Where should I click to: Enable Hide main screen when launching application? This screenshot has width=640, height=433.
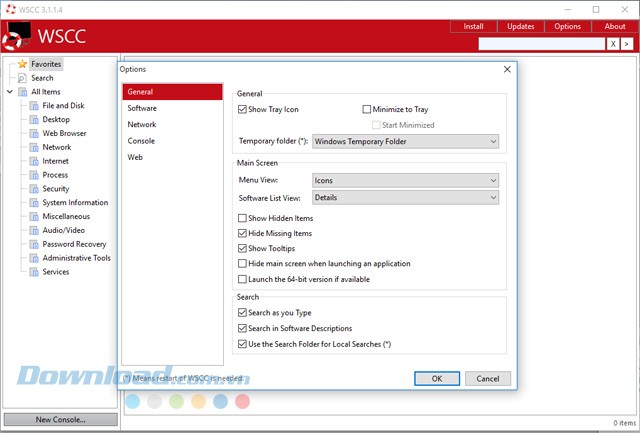(242, 264)
